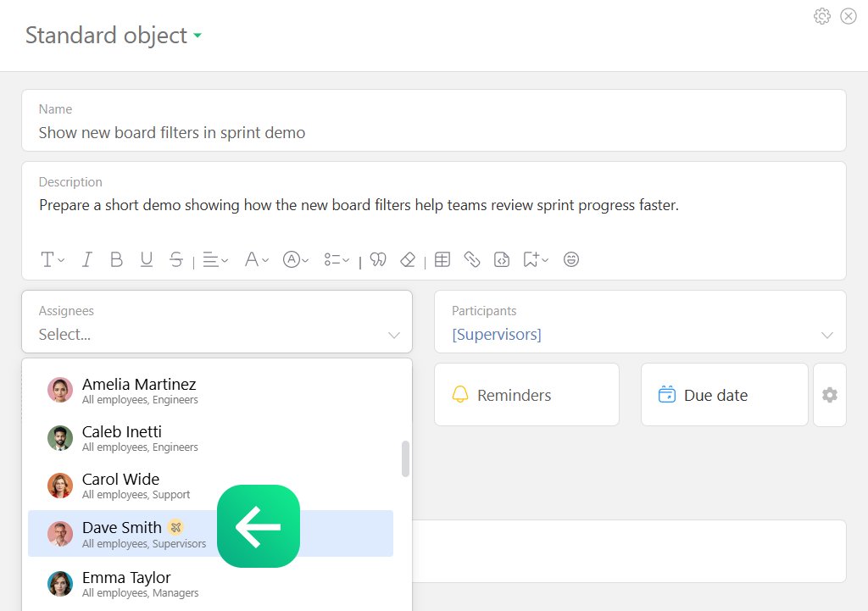Open the bulleted list options
Screen dimensions: 868x611
(337, 259)
